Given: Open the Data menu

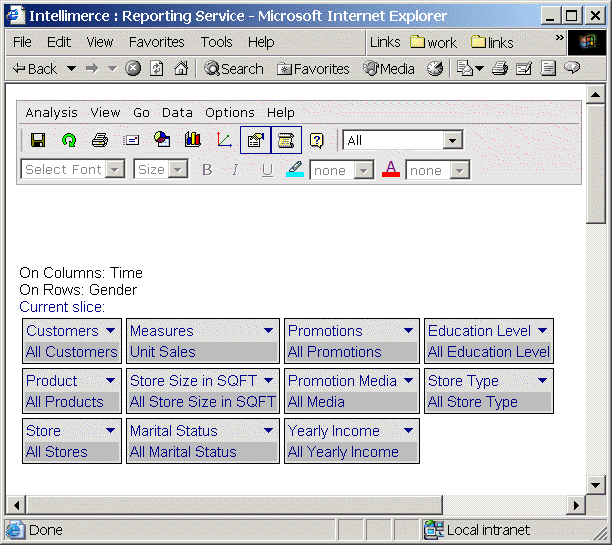Looking at the screenshot, I should (177, 112).
